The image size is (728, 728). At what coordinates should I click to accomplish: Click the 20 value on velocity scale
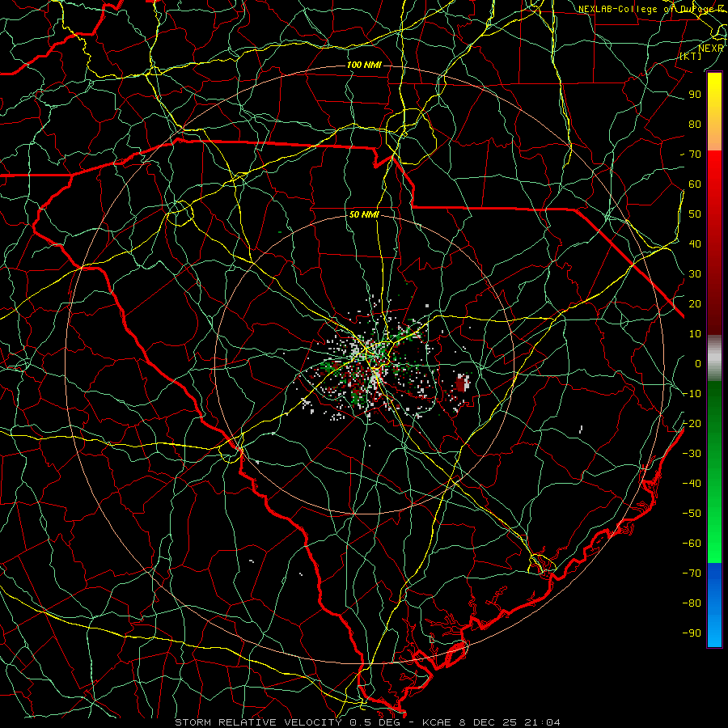695,303
